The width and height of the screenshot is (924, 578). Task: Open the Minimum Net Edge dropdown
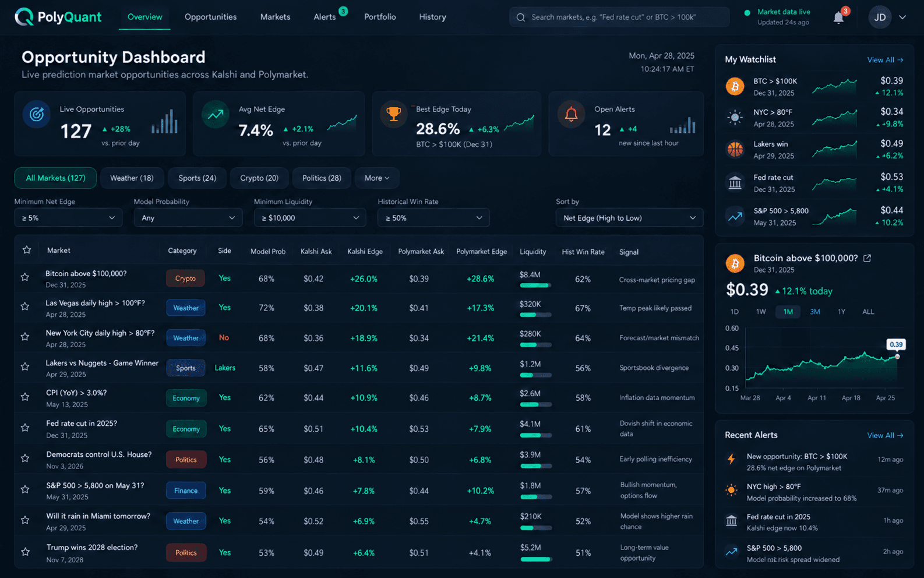[x=68, y=218]
